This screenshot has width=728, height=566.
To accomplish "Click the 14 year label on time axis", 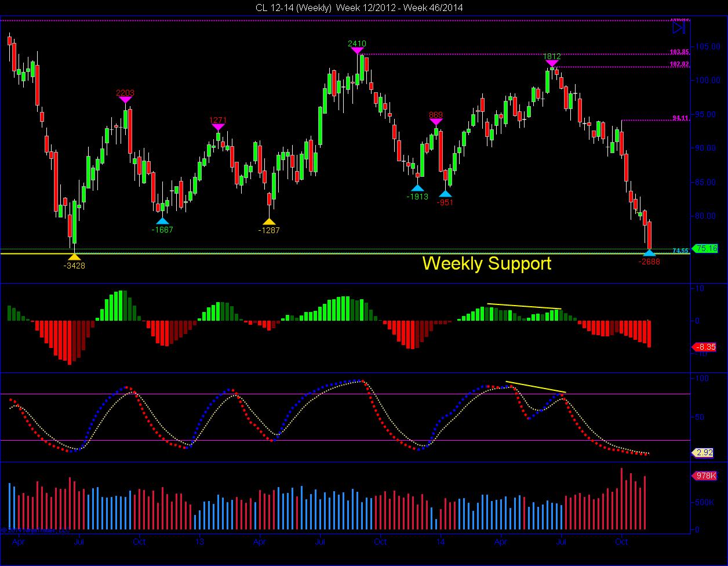I will 441,542.
